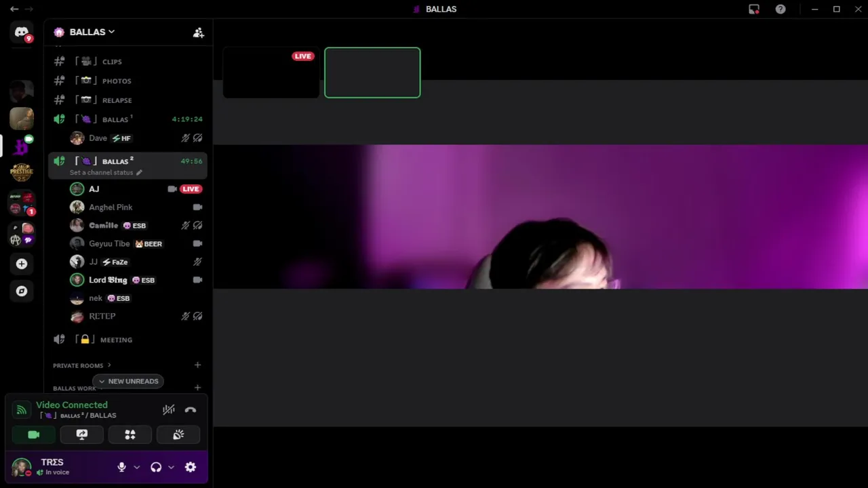
Task: Toggle microphone mute
Action: click(121, 467)
